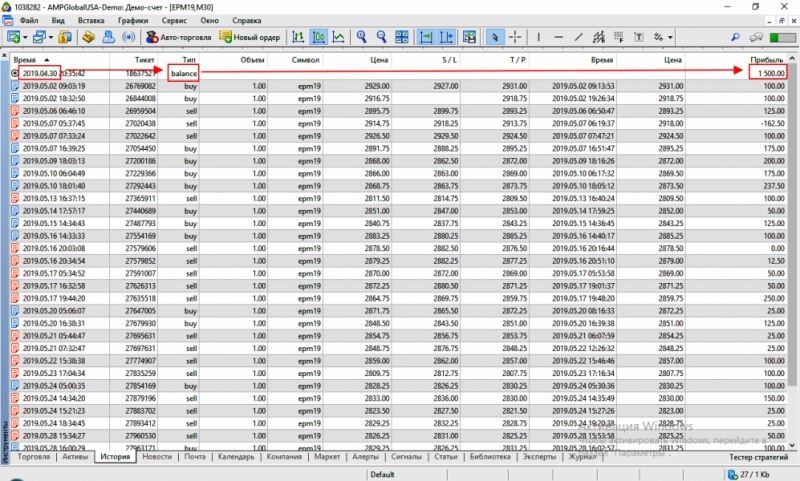
Task: Click the Авто-торговля toolbar button
Action: click(x=180, y=37)
